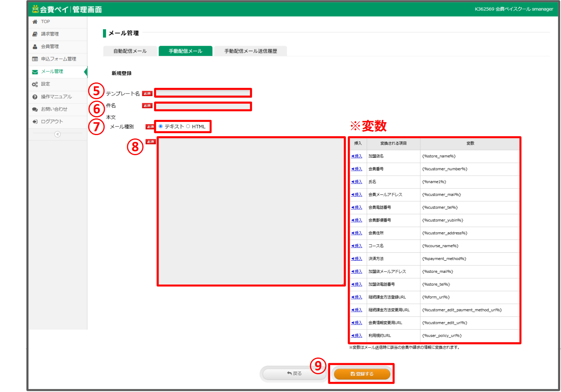Click the 操作マニュアル question mark icon

[35, 97]
